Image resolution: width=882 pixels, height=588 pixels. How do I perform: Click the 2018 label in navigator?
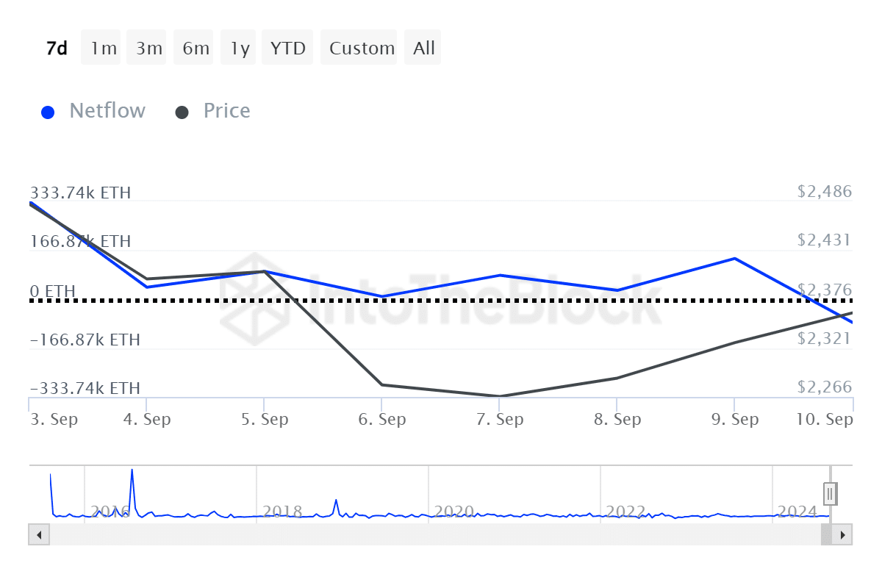click(283, 512)
